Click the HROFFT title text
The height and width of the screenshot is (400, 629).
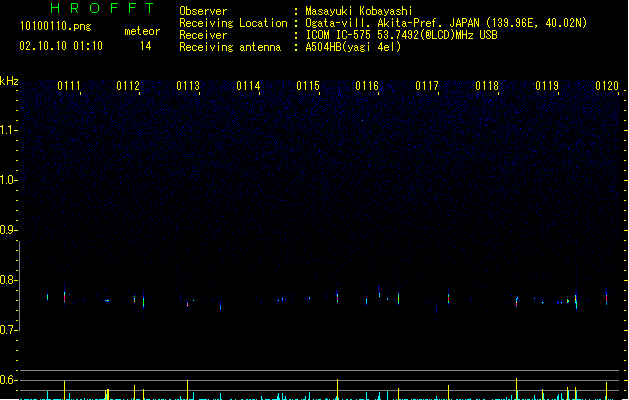(102, 8)
